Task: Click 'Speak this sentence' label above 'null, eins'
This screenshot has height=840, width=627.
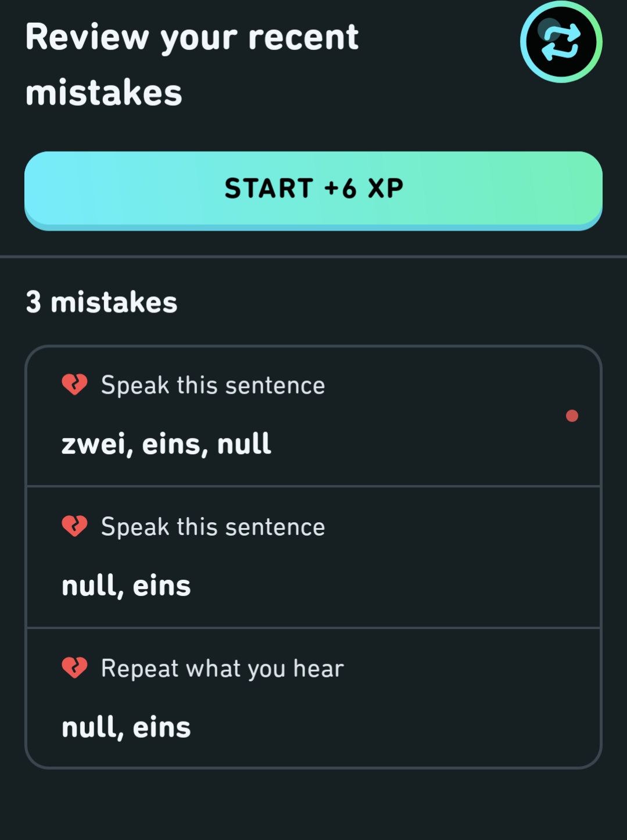Action: coord(213,527)
